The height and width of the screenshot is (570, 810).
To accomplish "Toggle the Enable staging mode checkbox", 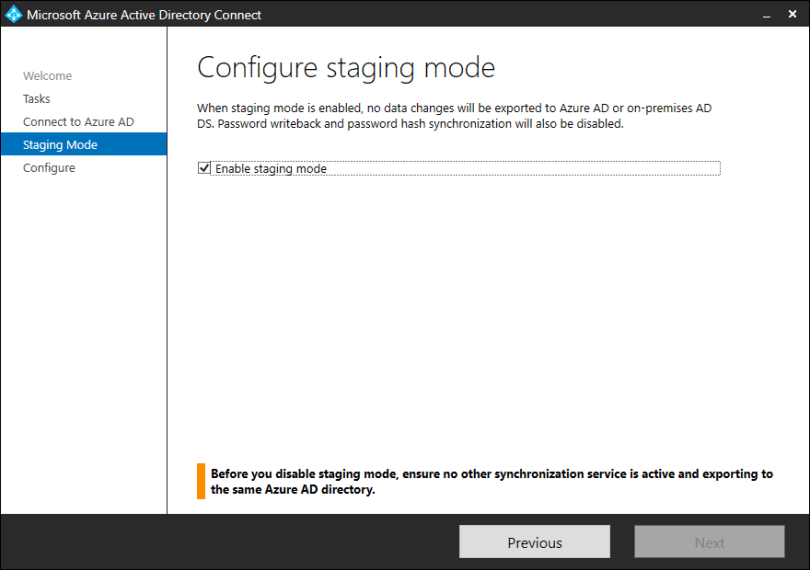I will [205, 169].
